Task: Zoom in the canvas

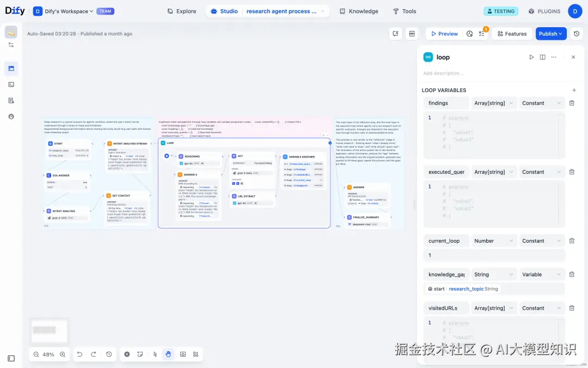Action: tap(63, 354)
